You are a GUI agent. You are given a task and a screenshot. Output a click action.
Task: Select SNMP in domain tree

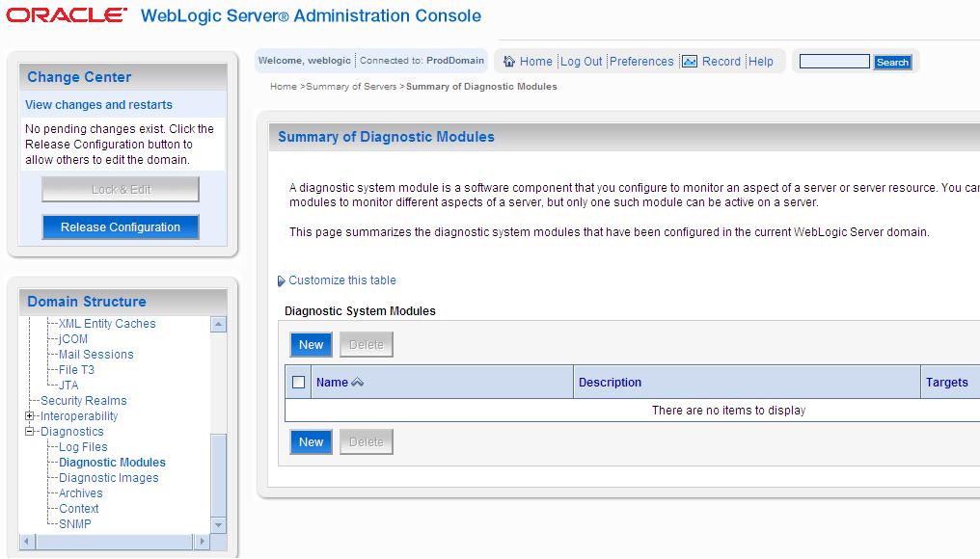pyautogui.click(x=75, y=524)
